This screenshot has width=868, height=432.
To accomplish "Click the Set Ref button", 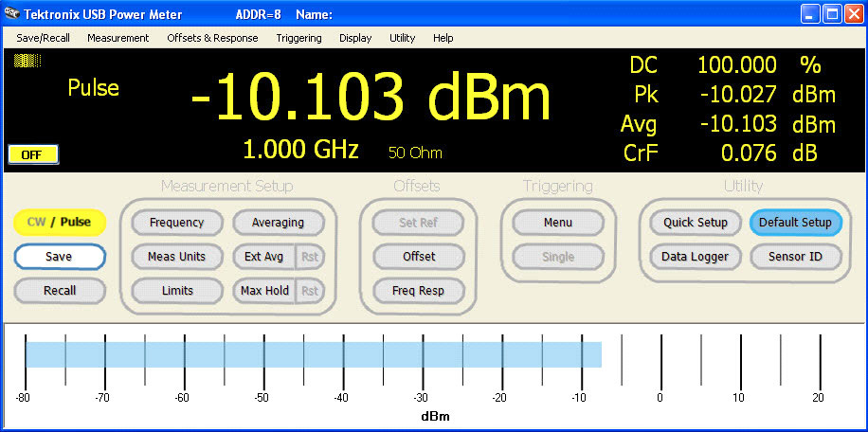I will click(x=419, y=223).
